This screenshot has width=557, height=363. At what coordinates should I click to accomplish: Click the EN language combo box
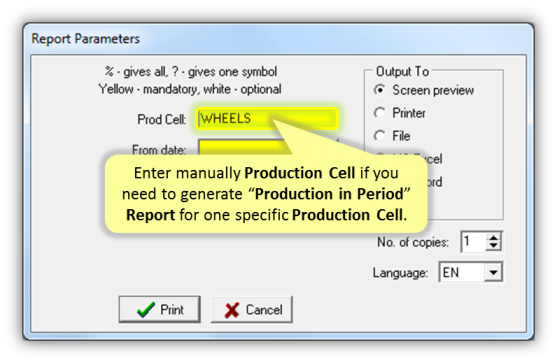point(470,272)
